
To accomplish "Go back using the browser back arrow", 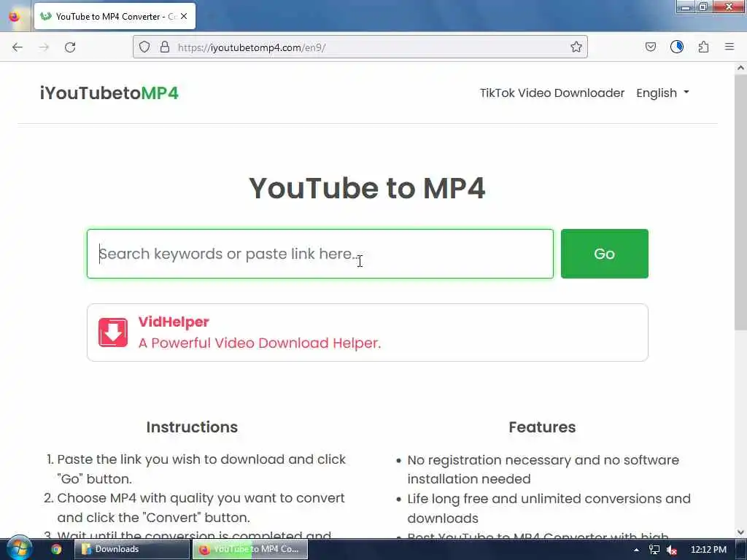I will pos(18,47).
